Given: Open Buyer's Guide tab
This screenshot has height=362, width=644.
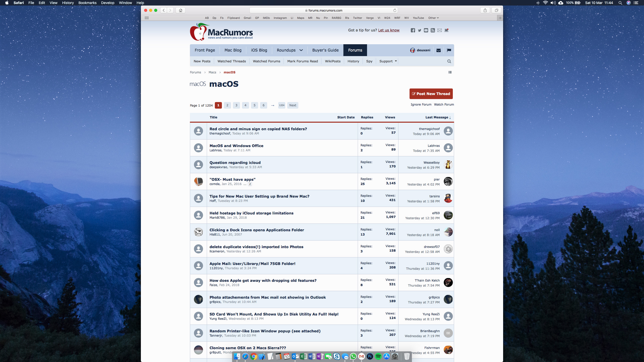Looking at the screenshot, I should pos(325,50).
